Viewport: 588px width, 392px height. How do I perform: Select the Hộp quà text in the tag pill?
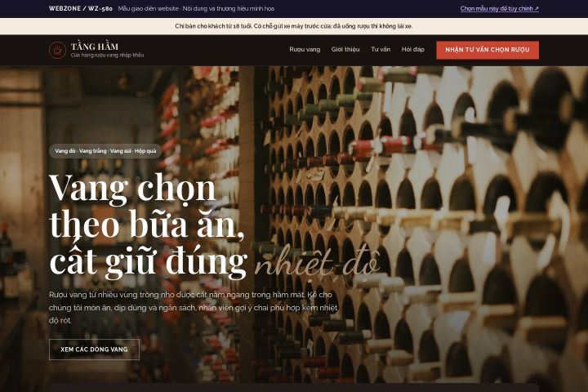tap(145, 151)
